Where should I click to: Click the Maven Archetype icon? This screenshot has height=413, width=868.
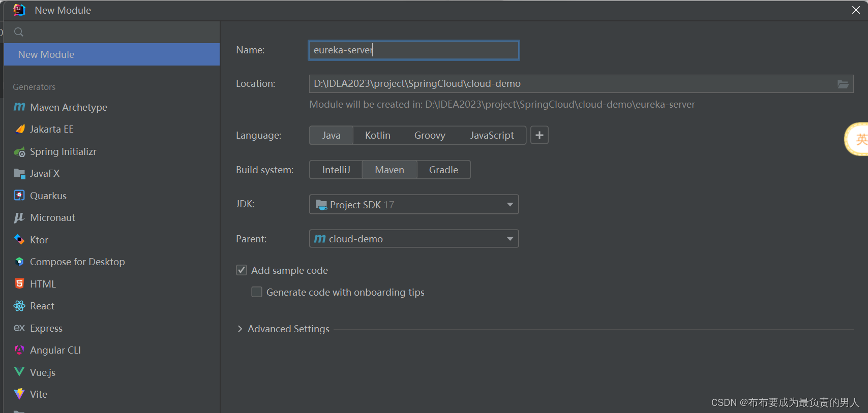[19, 107]
